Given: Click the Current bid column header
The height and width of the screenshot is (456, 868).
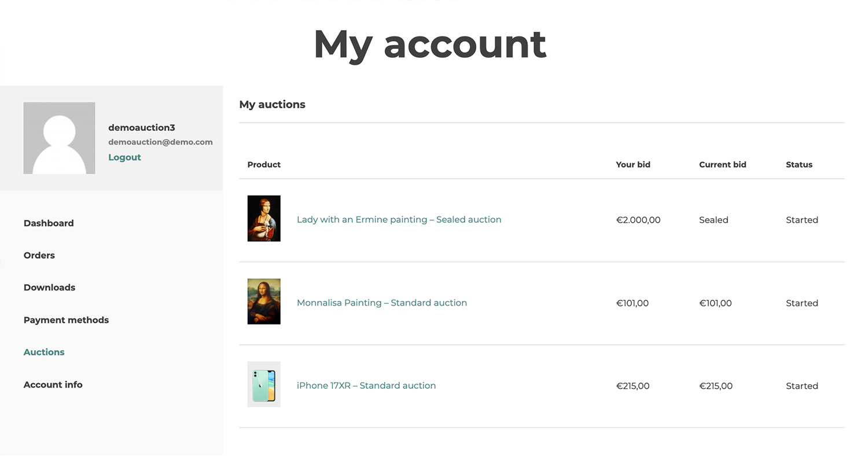Looking at the screenshot, I should (x=722, y=165).
